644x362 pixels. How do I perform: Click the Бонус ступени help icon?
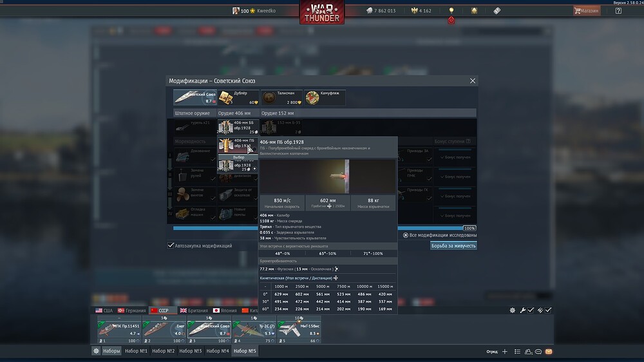468,141
